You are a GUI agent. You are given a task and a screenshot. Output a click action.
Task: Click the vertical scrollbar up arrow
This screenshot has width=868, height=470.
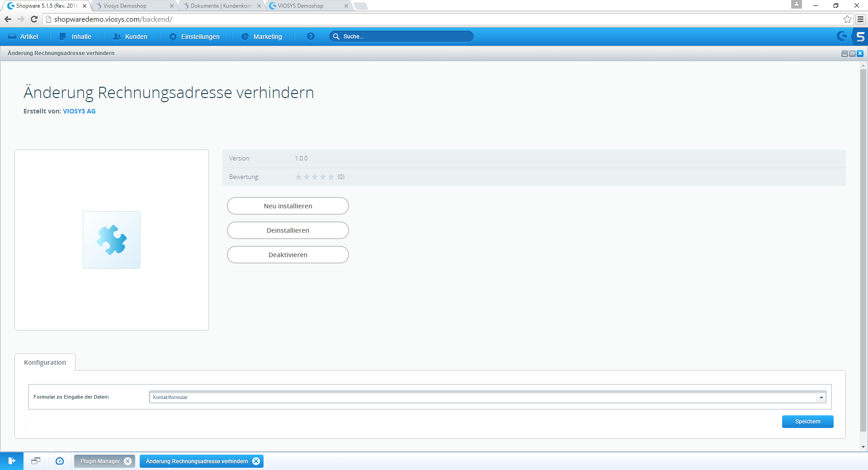pyautogui.click(x=863, y=66)
